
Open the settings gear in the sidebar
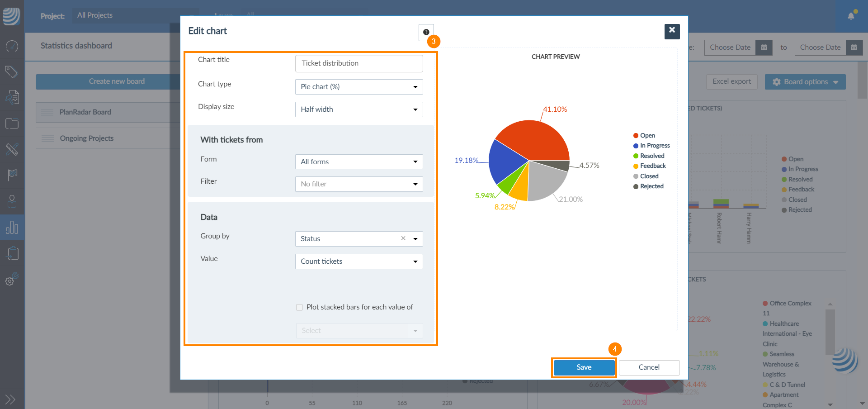(x=12, y=280)
